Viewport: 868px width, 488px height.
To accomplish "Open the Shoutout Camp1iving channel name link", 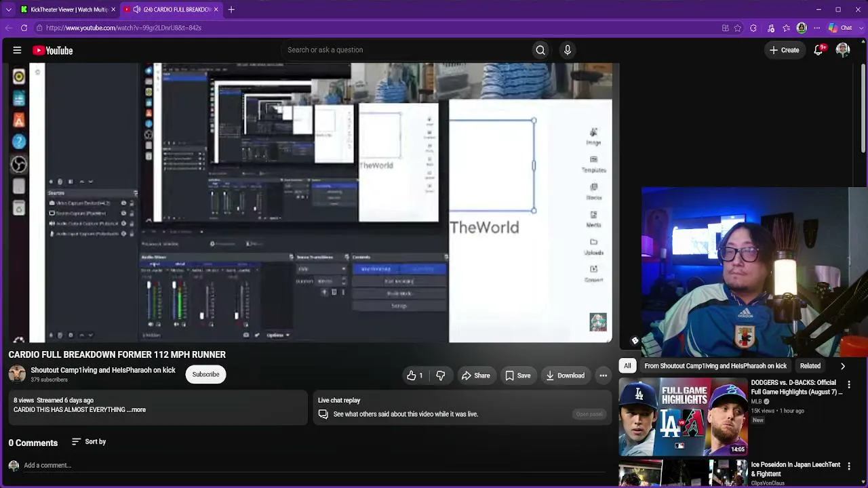I will point(103,370).
